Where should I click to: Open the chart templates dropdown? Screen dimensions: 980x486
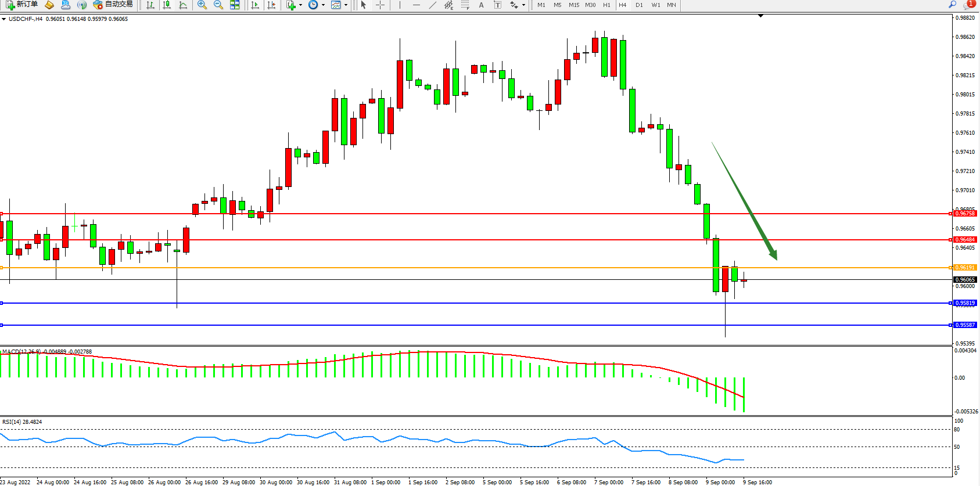point(346,5)
